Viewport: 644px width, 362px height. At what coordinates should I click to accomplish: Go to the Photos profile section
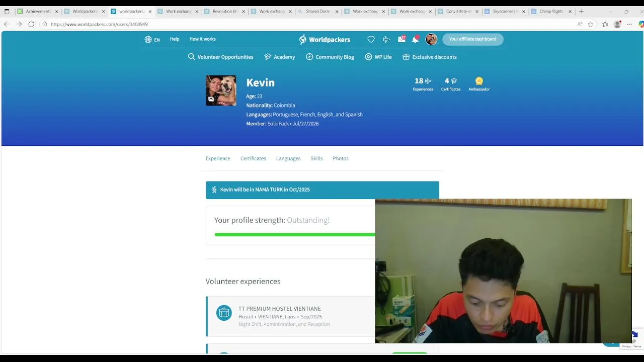coord(341,158)
